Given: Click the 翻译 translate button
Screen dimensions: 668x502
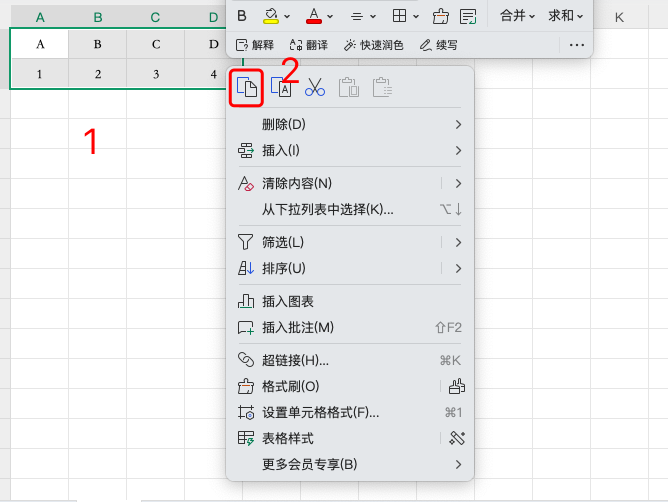Looking at the screenshot, I should (309, 45).
